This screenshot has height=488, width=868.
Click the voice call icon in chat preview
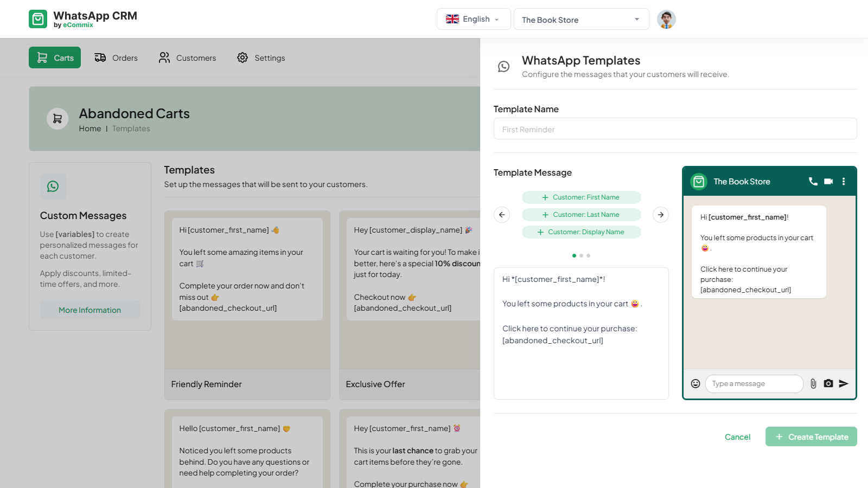point(813,182)
